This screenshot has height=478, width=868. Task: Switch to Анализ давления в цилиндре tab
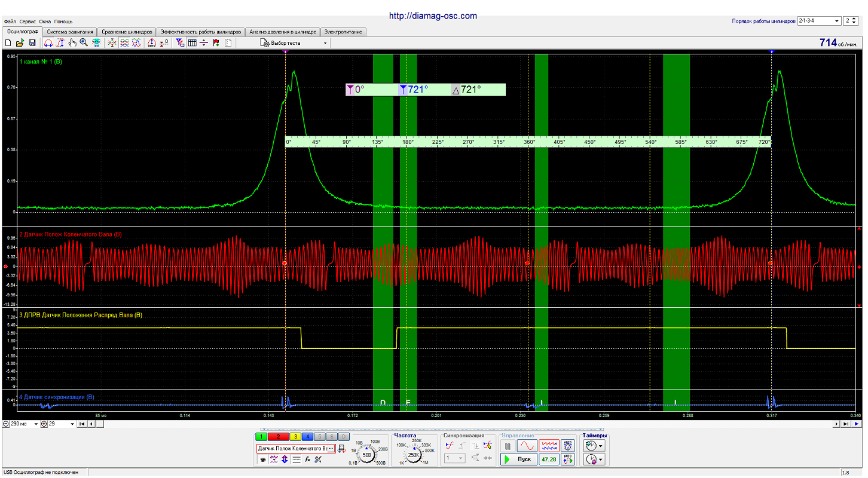coord(283,32)
